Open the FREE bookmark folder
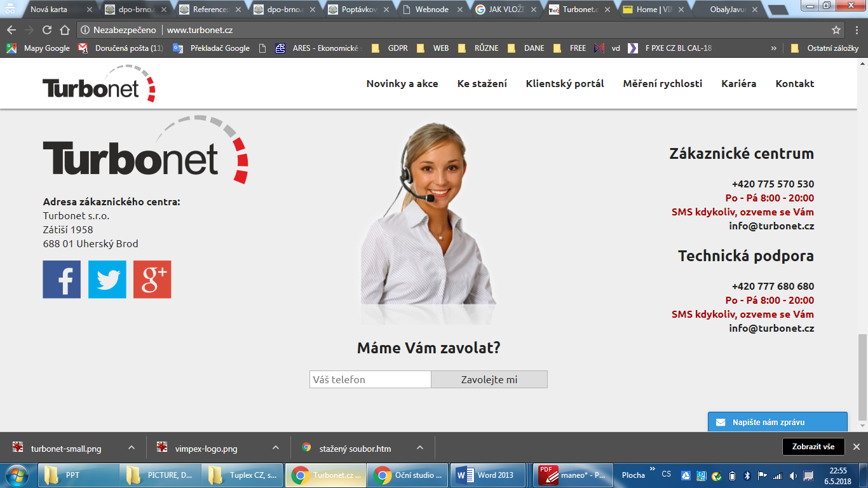This screenshot has height=488, width=868. pyautogui.click(x=570, y=48)
